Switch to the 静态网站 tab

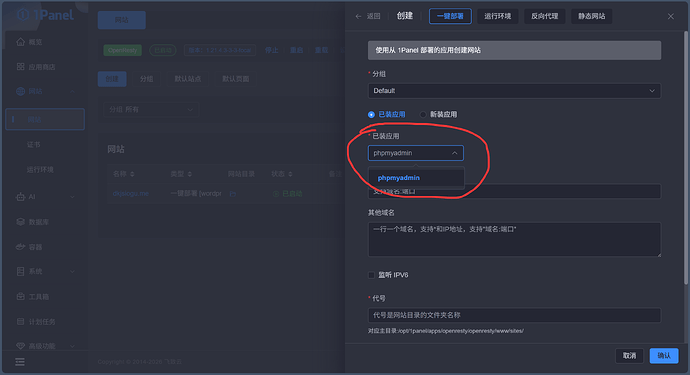(591, 16)
